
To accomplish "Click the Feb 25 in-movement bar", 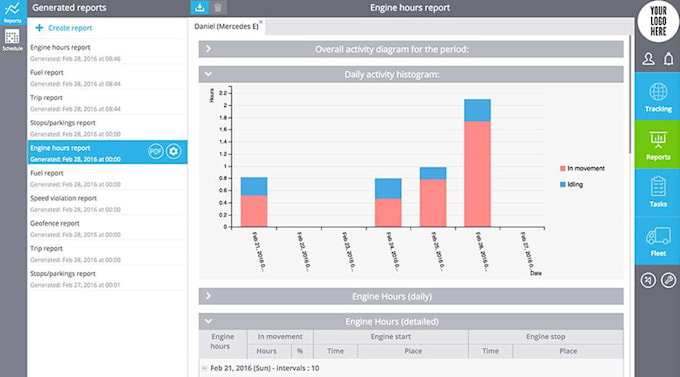I will 433,203.
